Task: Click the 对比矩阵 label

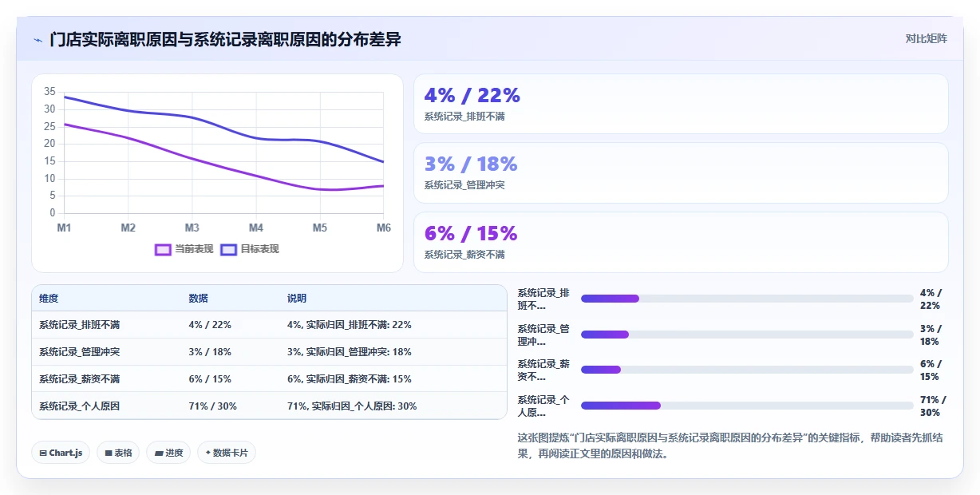Action: click(926, 38)
